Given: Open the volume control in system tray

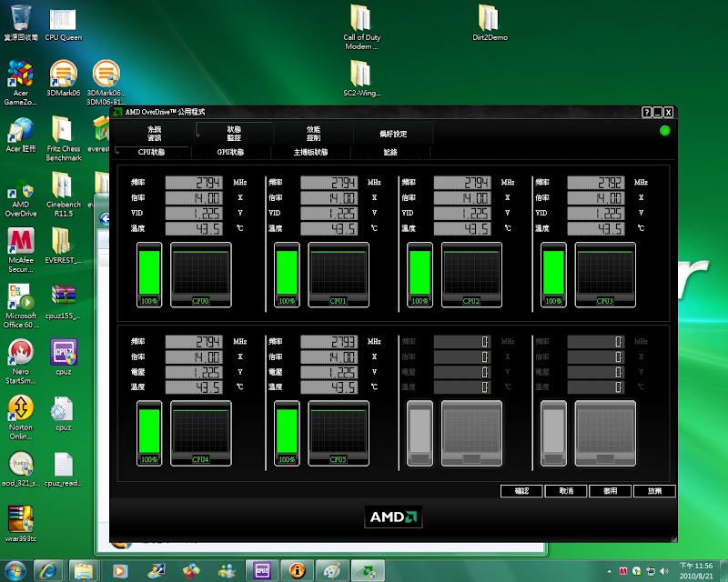Looking at the screenshot, I should [664, 571].
